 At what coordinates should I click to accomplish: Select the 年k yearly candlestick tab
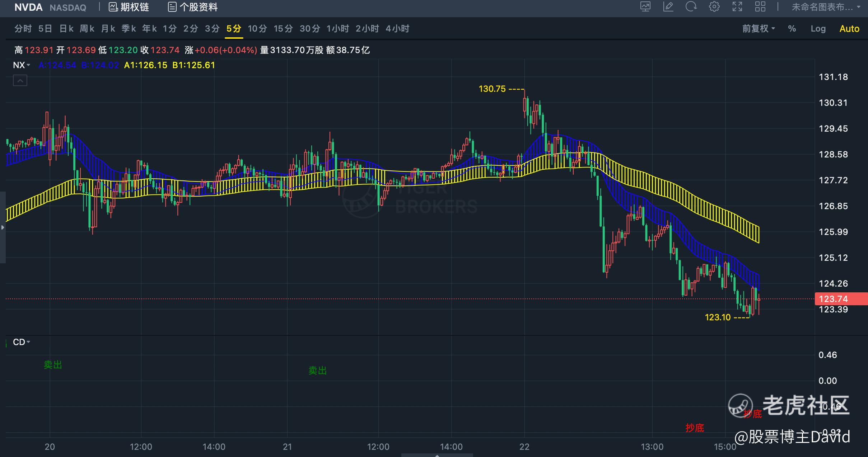pyautogui.click(x=150, y=29)
